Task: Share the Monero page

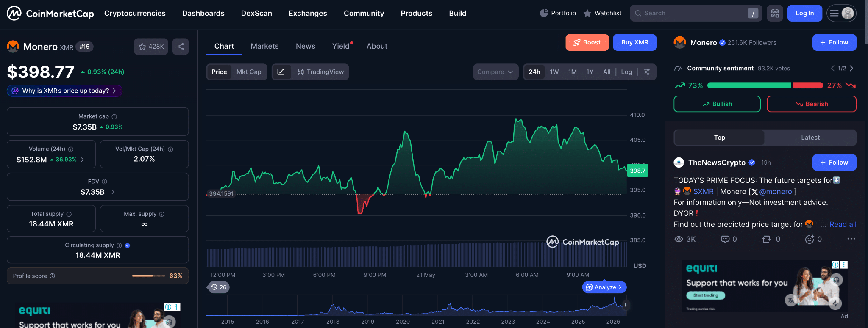Action: (181, 47)
